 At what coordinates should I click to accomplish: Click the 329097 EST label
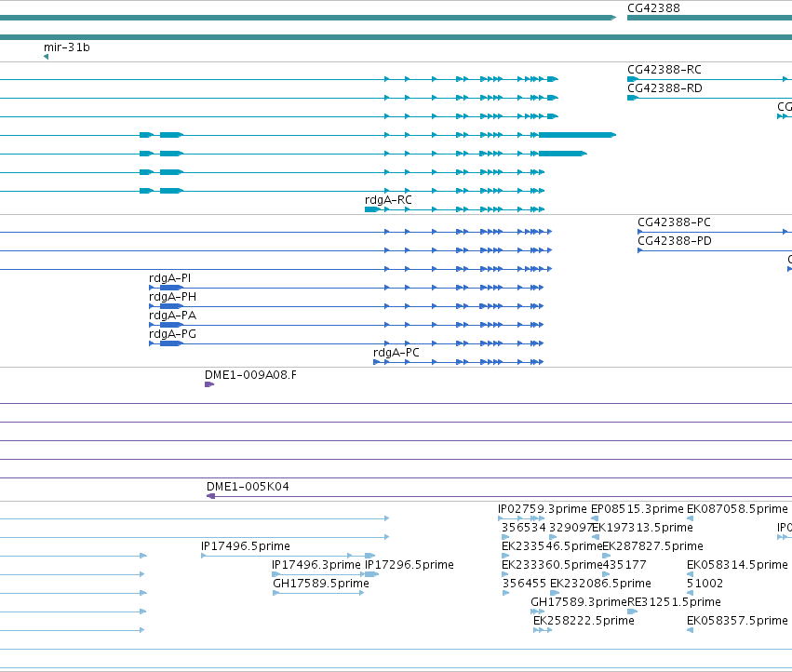click(571, 528)
